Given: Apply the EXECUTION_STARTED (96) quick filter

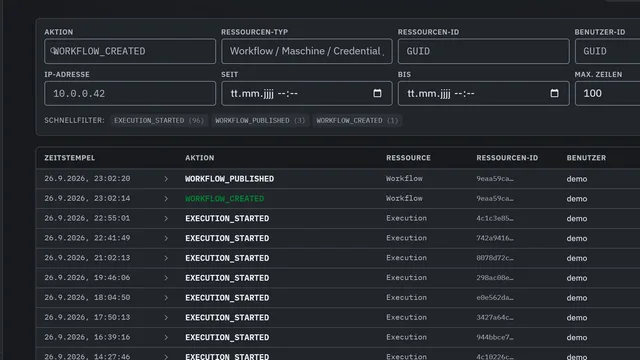Looking at the screenshot, I should coord(159,120).
